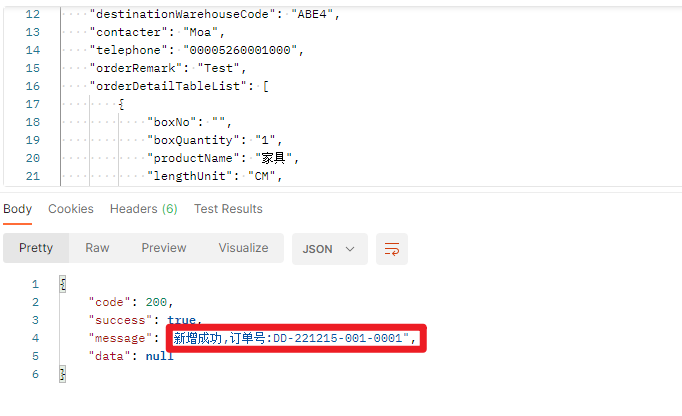Screen dimensions: 682x416
Task: Click the order number message DD-221215-001-0001
Action: pyautogui.click(x=338, y=338)
